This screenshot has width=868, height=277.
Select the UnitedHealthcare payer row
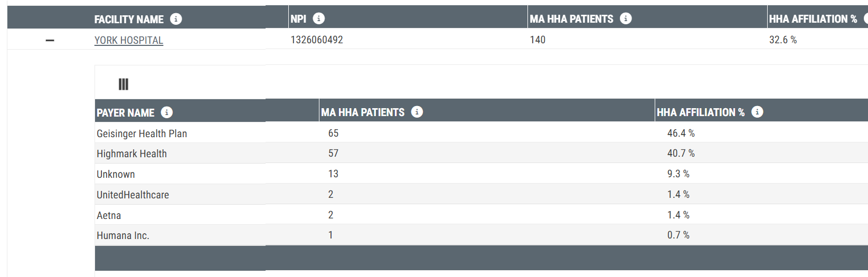tap(481, 194)
